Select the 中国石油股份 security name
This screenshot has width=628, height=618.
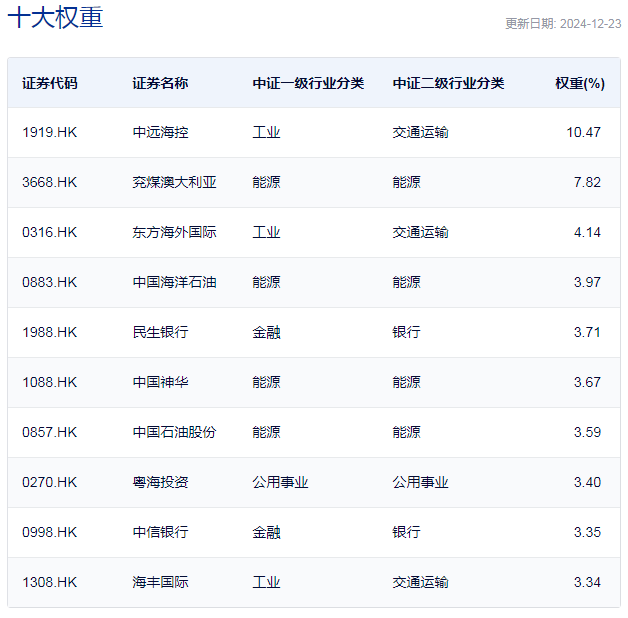click(x=174, y=432)
